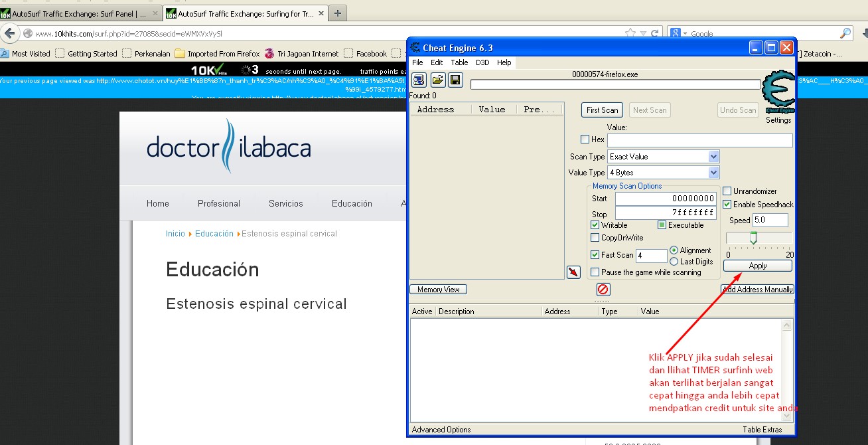Viewport: 868px width, 445px height.
Task: Enable the CopyOnWrite checkbox
Action: click(595, 238)
